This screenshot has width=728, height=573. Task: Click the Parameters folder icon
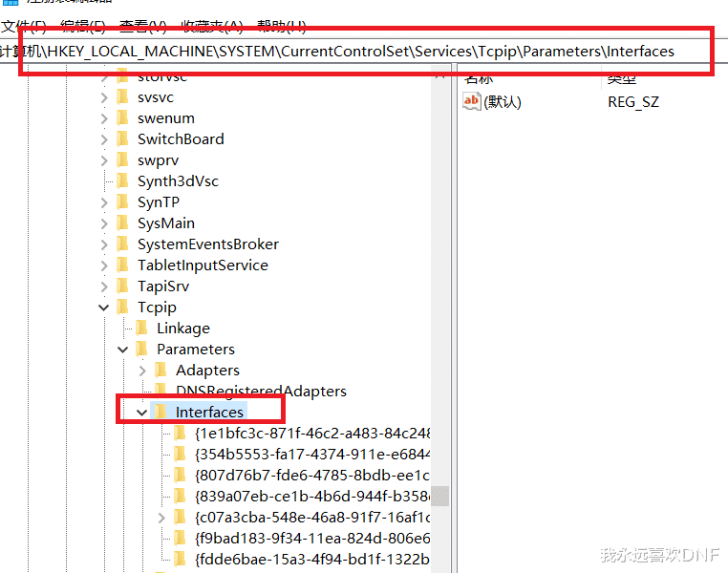click(142, 349)
